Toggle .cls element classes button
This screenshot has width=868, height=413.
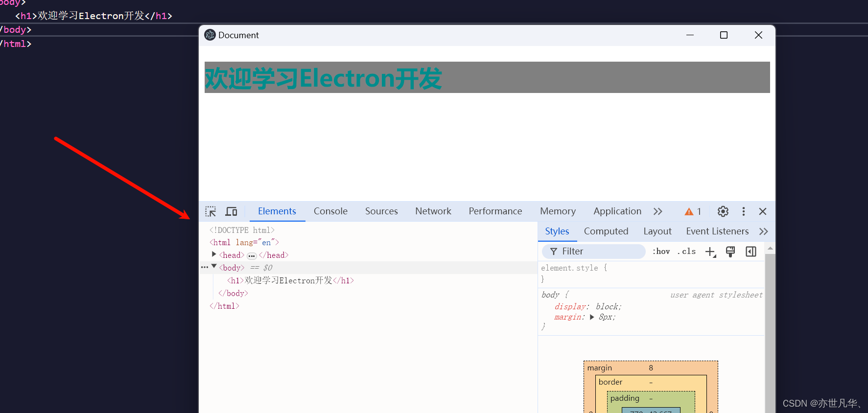pos(686,252)
